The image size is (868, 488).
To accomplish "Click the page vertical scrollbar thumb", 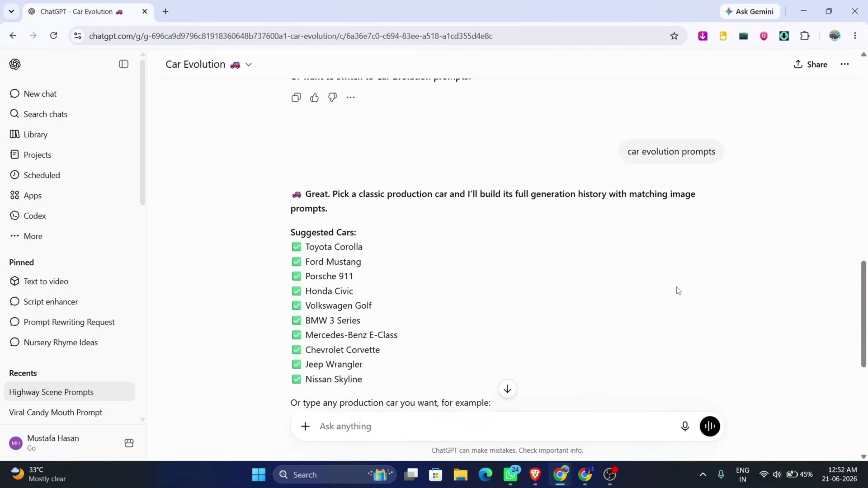I will pyautogui.click(x=863, y=314).
